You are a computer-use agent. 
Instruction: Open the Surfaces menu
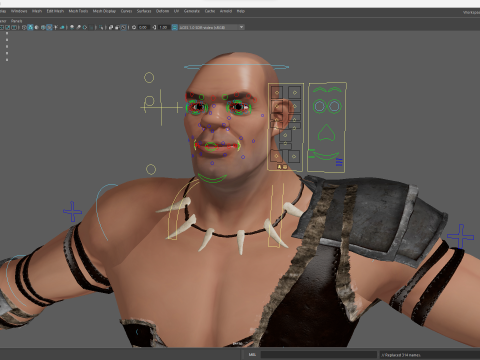pyautogui.click(x=144, y=11)
